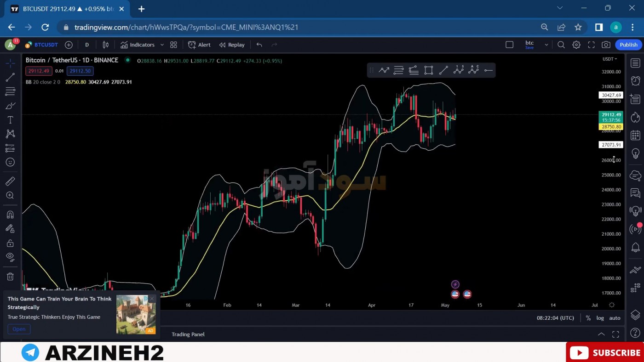Open the alerts clock panel icon
The width and height of the screenshot is (644, 362).
pyautogui.click(x=635, y=81)
